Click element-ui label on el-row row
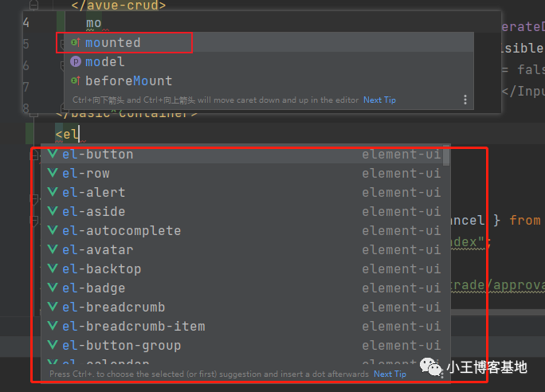Screen dimensions: 545x392 pos(402,174)
